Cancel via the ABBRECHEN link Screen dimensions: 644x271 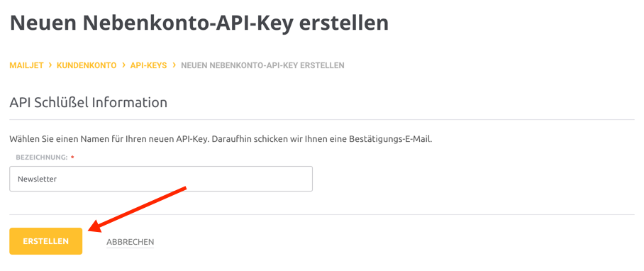131,242
